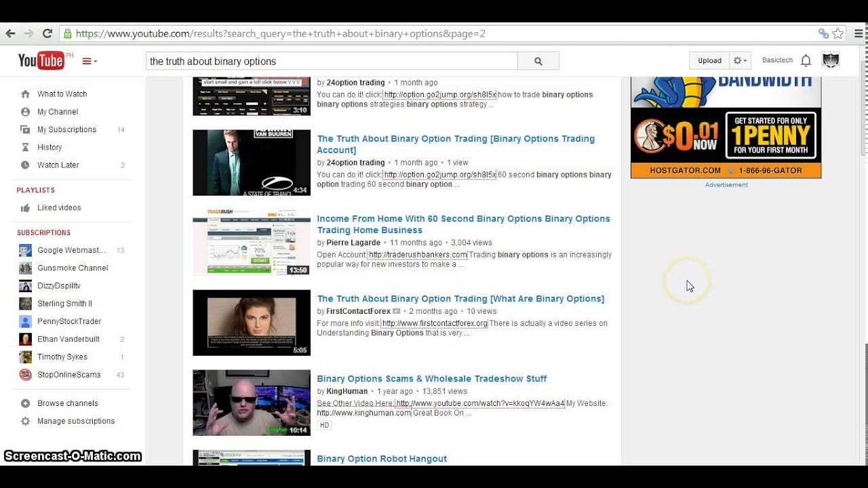Viewport: 868px width, 488px height.
Task: Click the link extension icon in address bar
Action: point(823,33)
